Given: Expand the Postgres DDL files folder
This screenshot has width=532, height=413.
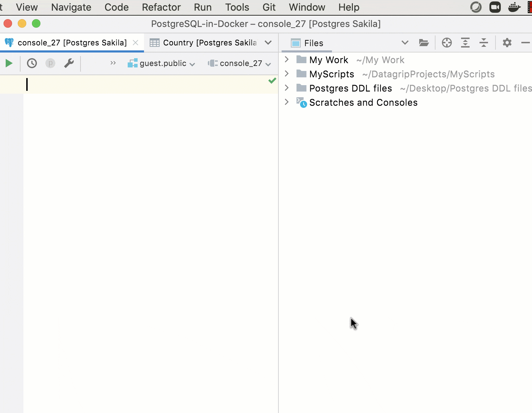Looking at the screenshot, I should click(287, 88).
